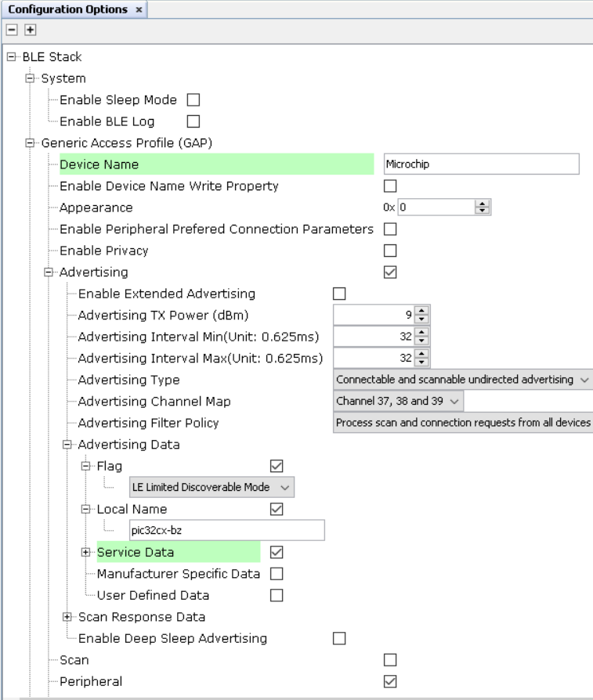Select the Configuration Options tab
The width and height of the screenshot is (593, 700).
[x=68, y=9]
